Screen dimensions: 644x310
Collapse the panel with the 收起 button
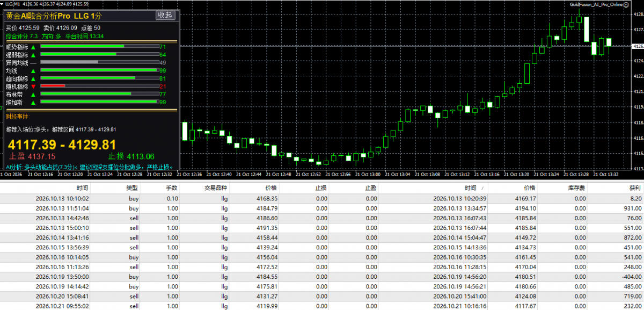pos(165,15)
